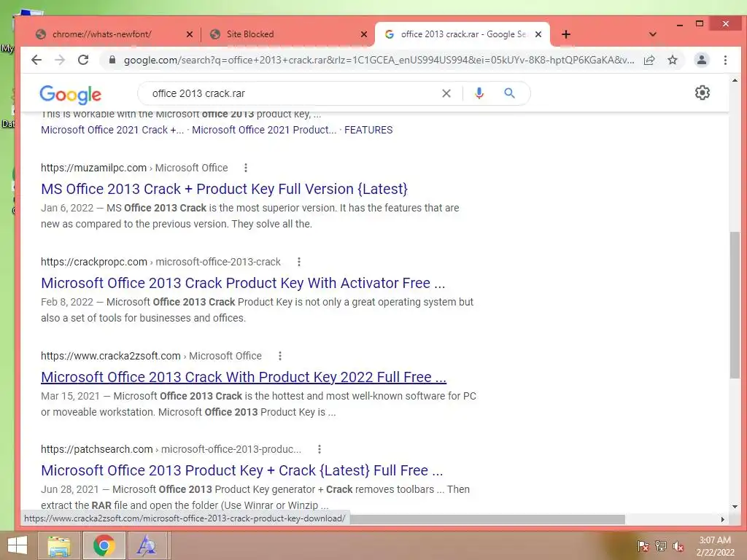Click the horizontal scrollbar thumb
The width and height of the screenshot is (747, 560).
point(487,519)
